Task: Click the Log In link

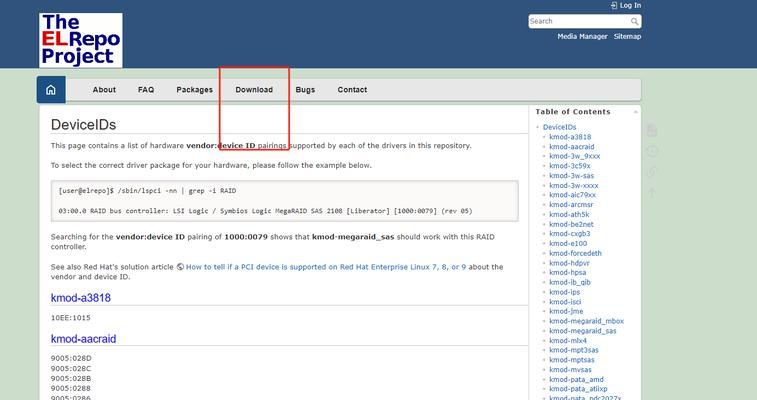Action: point(626,5)
